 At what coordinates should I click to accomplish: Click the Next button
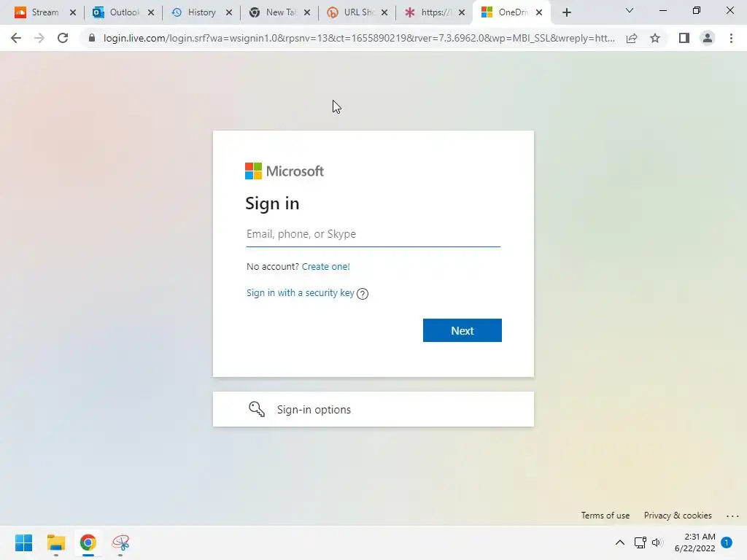[462, 330]
